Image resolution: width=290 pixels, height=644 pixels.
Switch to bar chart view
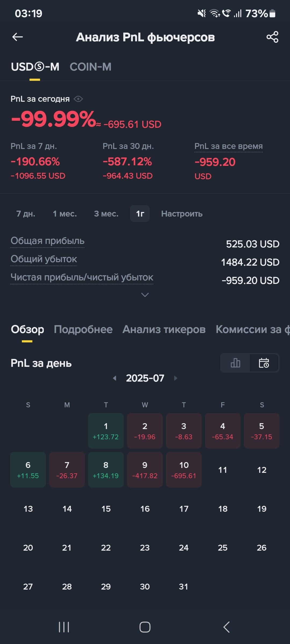tap(235, 363)
